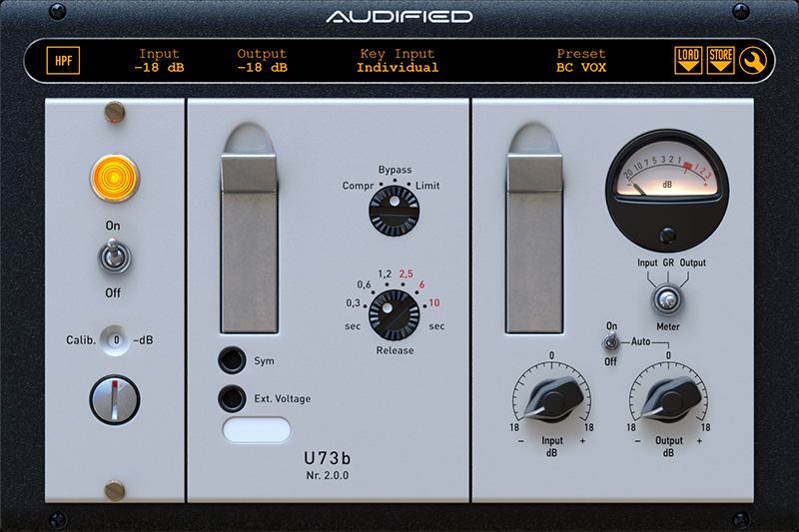Click the Input -18 dB readout

(159, 61)
